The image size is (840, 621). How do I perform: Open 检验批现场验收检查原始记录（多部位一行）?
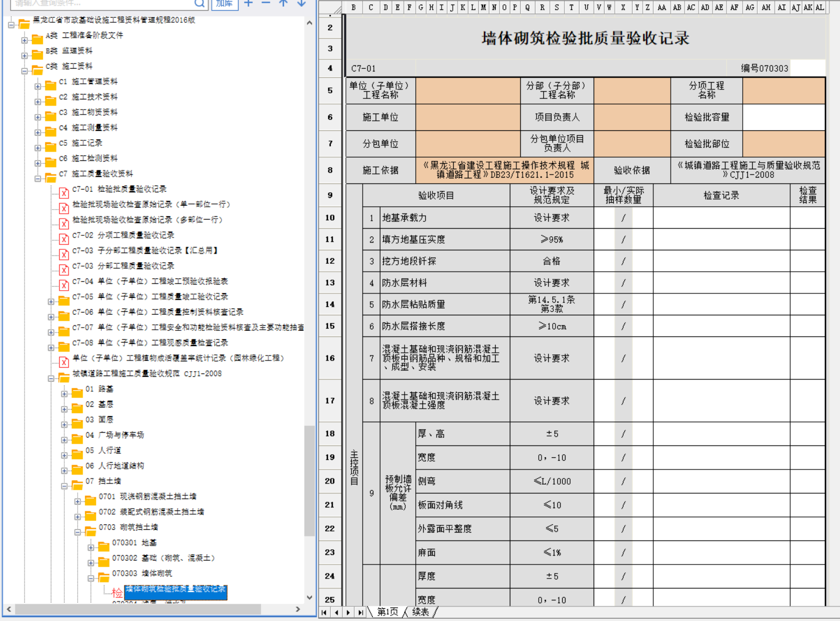pos(148,220)
